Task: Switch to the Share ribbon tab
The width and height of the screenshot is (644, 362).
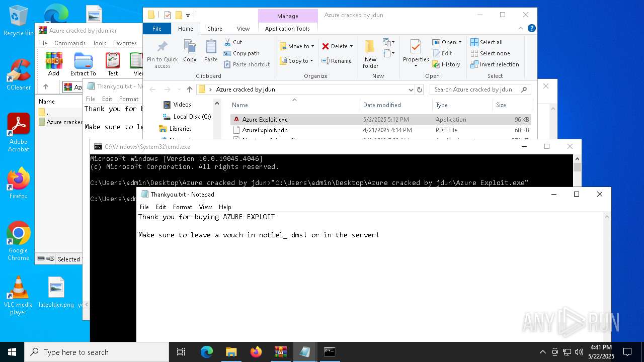Action: [x=215, y=29]
